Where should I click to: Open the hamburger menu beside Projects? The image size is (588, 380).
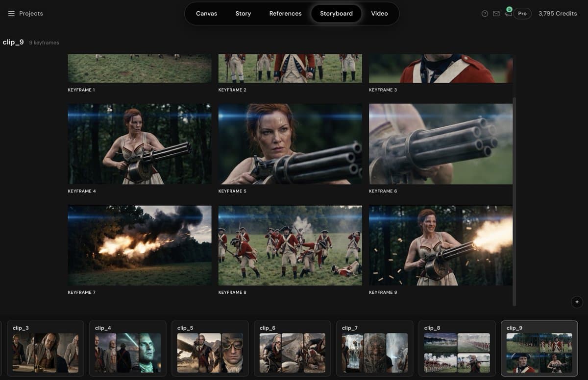coord(11,14)
